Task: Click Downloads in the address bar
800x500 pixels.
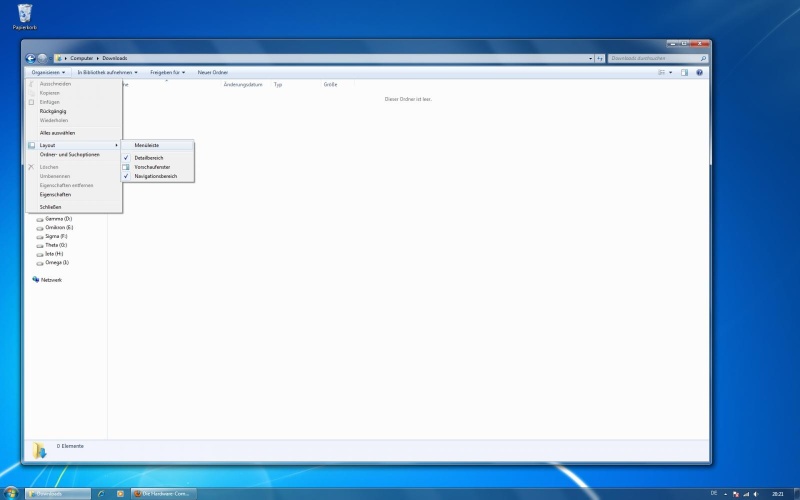Action: tap(115, 59)
